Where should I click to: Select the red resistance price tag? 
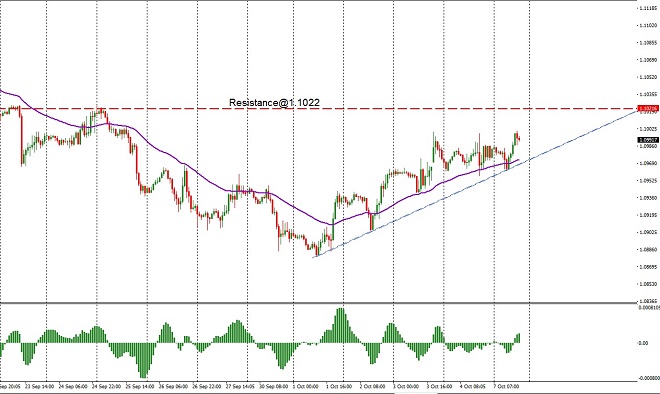pos(648,109)
